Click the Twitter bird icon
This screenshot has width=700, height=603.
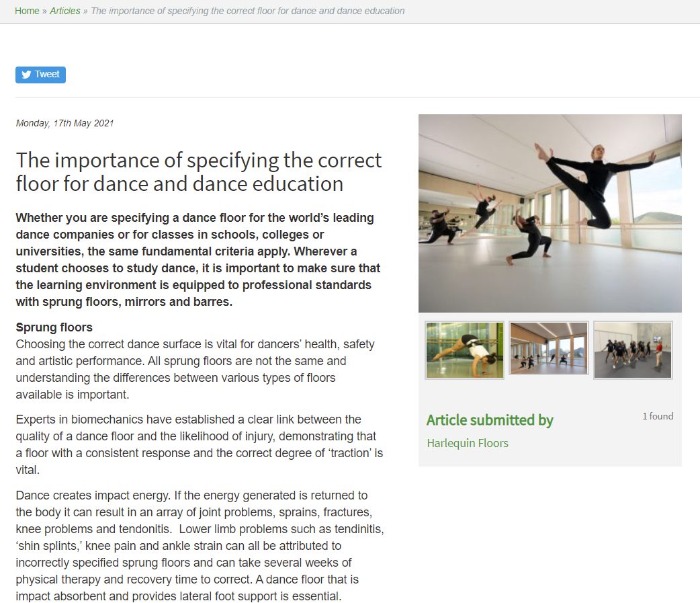tap(27, 75)
